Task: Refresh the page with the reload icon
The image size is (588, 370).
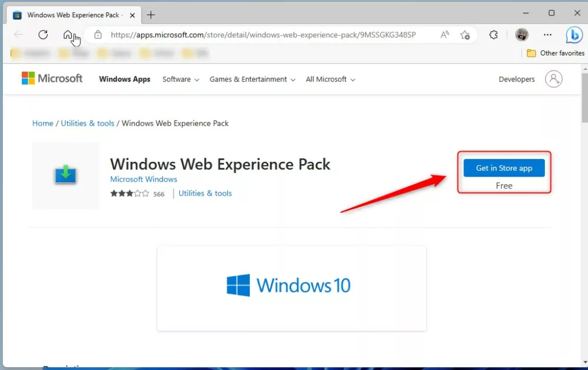Action: click(x=43, y=35)
